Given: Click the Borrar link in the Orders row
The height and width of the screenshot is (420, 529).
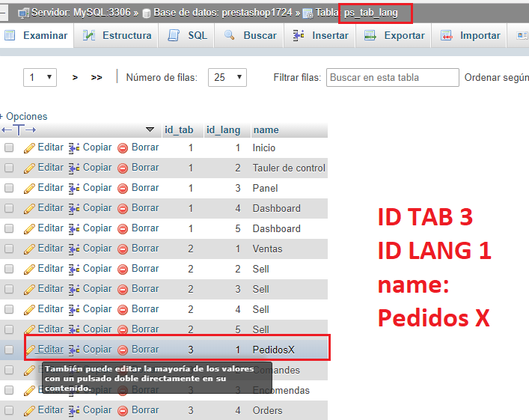Looking at the screenshot, I should [145, 410].
